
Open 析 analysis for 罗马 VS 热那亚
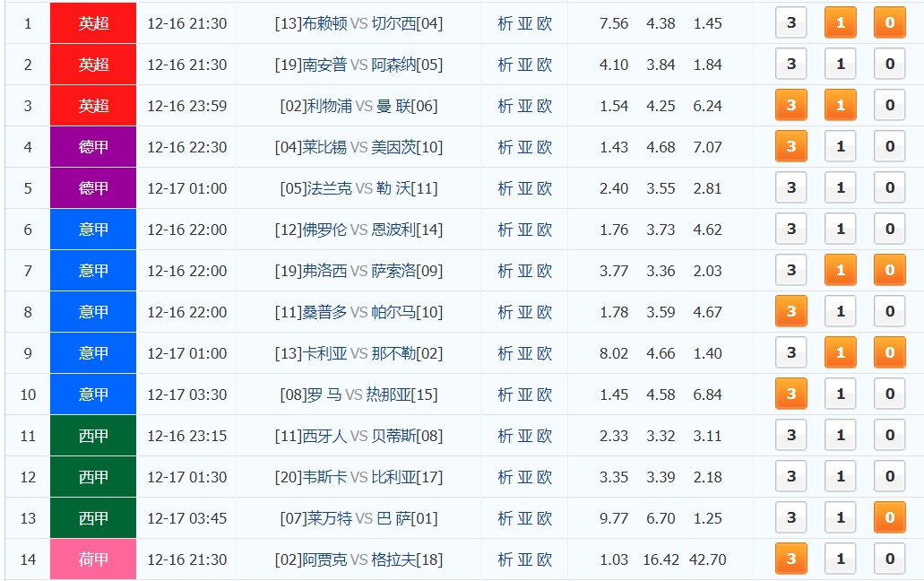click(505, 395)
